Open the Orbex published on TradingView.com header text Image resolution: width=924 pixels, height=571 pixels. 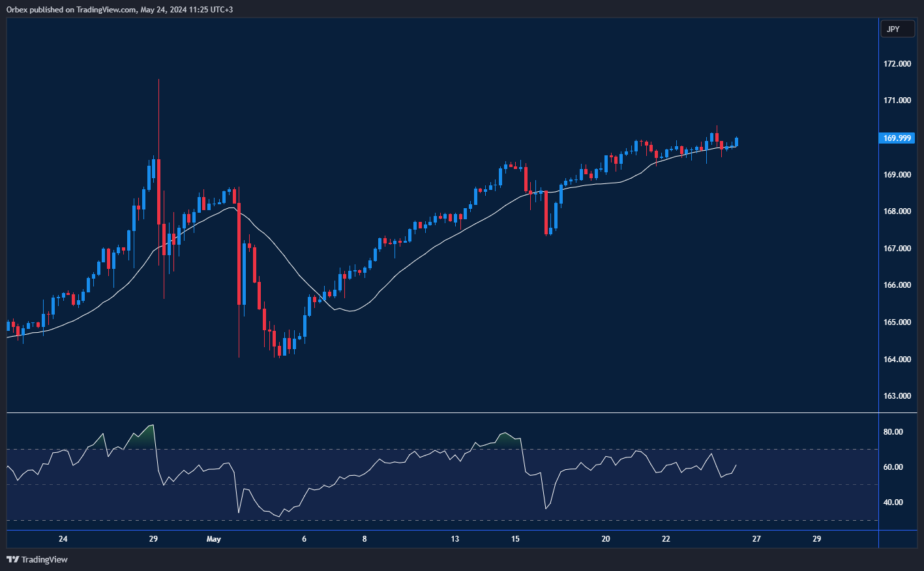[119, 9]
